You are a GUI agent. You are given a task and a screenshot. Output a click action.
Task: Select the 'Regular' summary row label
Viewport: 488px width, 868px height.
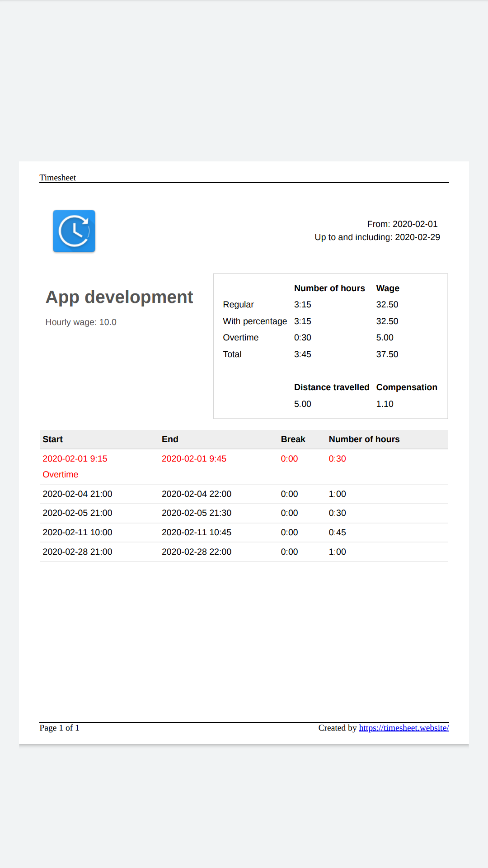click(x=238, y=304)
